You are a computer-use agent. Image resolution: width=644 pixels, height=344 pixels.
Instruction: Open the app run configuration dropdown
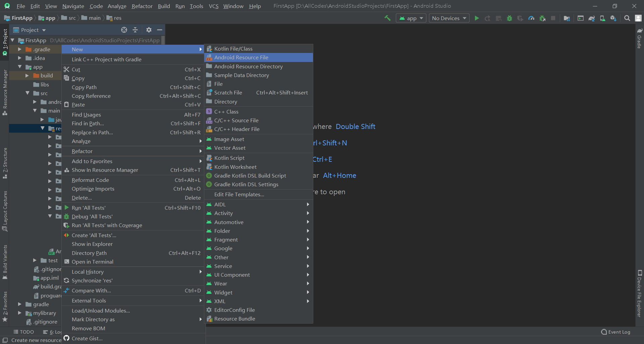coord(411,18)
